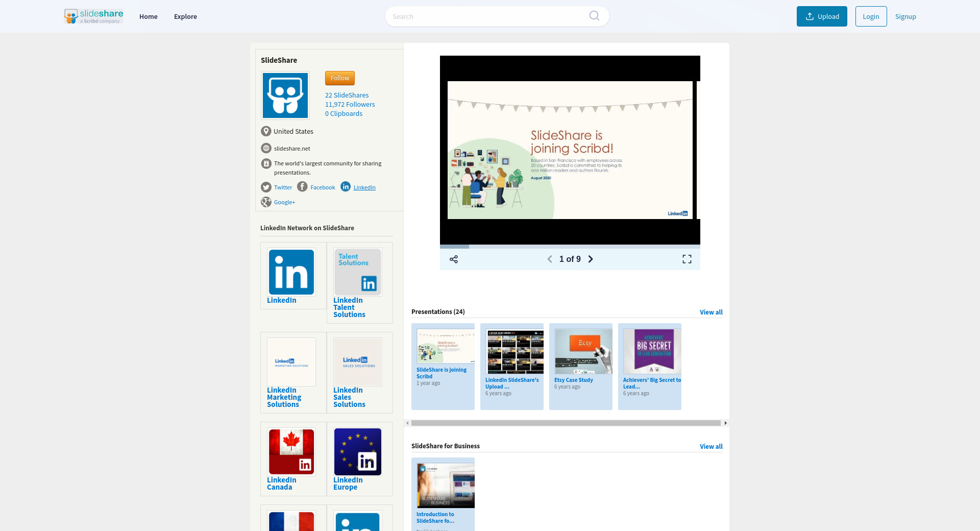View all SlideShare for Business
Image resolution: width=980 pixels, height=531 pixels.
pyautogui.click(x=711, y=446)
